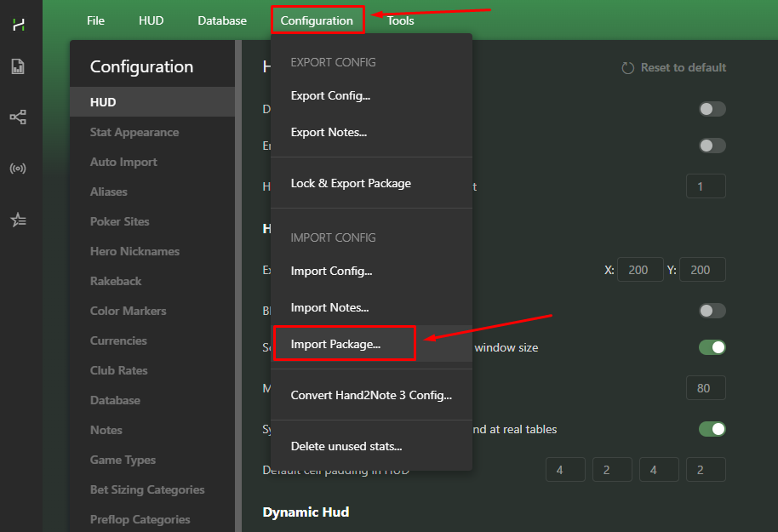Viewport: 778px width, 532px height.
Task: Click the 'Dynamic Hud' heading
Action: pos(306,512)
